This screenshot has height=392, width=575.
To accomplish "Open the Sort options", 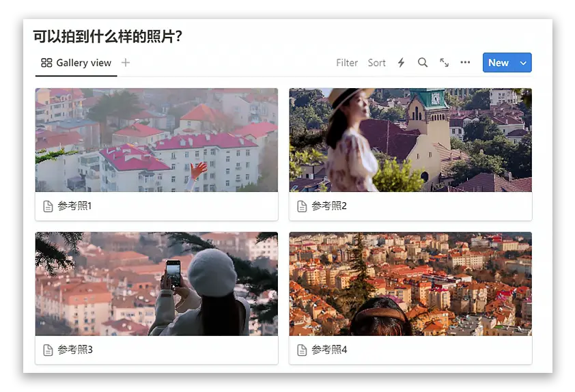I will click(377, 63).
